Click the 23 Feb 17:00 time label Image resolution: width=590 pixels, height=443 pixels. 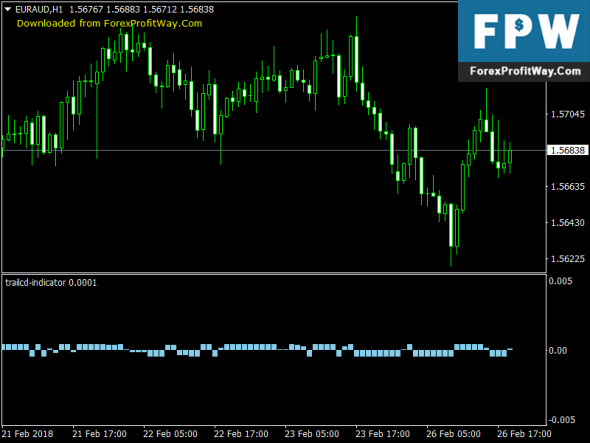pyautogui.click(x=383, y=434)
